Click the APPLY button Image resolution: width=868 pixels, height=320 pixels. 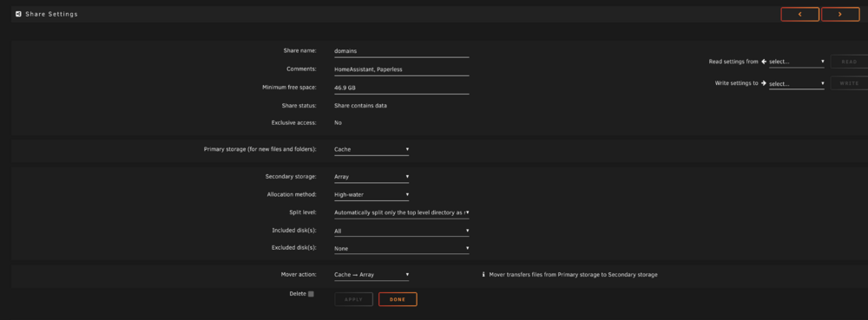354,299
